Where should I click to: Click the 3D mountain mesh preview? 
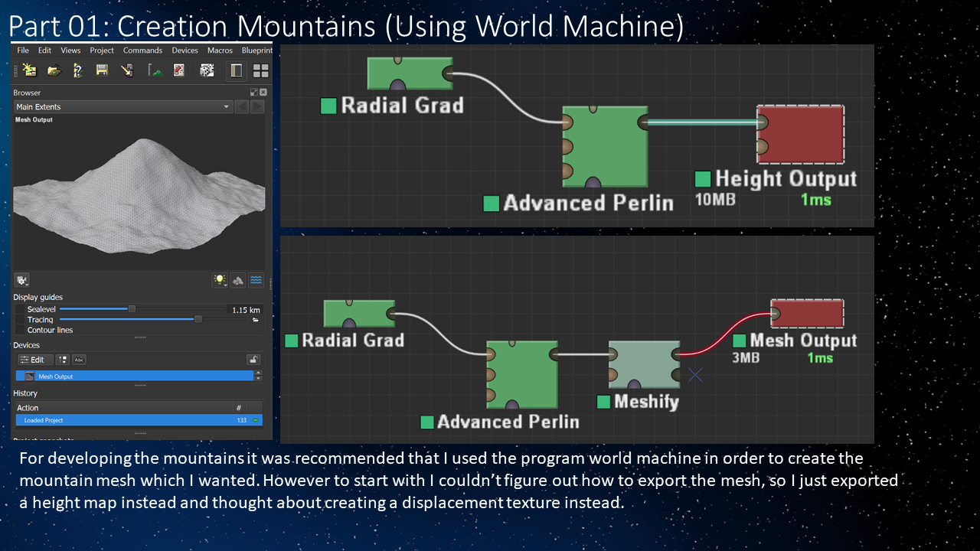point(139,195)
